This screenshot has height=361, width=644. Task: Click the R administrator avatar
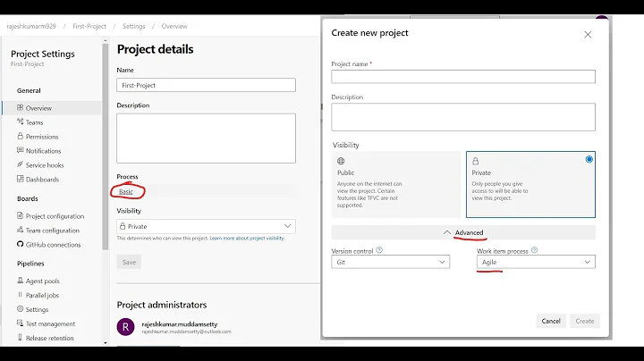click(126, 327)
